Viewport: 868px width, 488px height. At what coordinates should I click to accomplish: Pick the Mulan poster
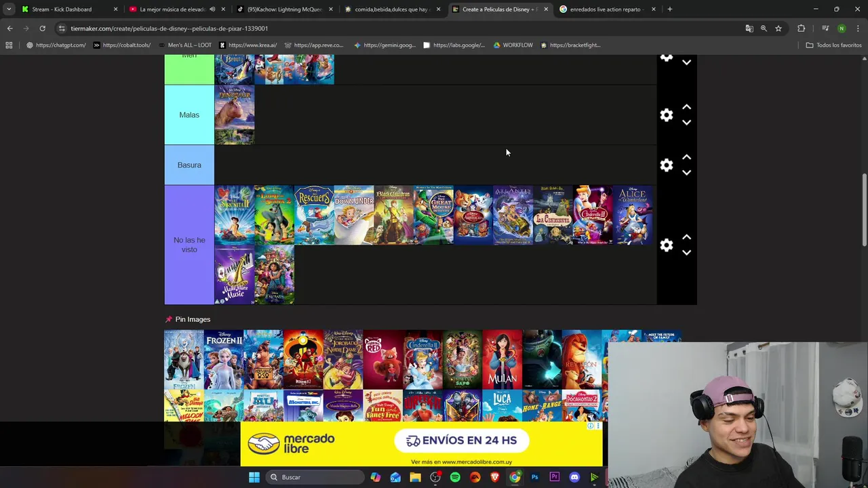click(x=502, y=359)
